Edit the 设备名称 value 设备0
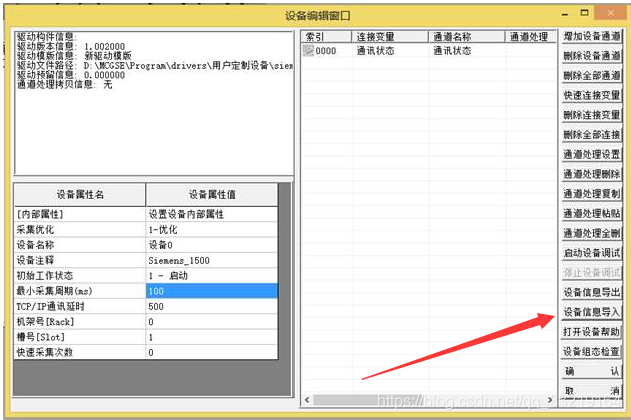The width and height of the screenshot is (631, 420). tap(212, 245)
